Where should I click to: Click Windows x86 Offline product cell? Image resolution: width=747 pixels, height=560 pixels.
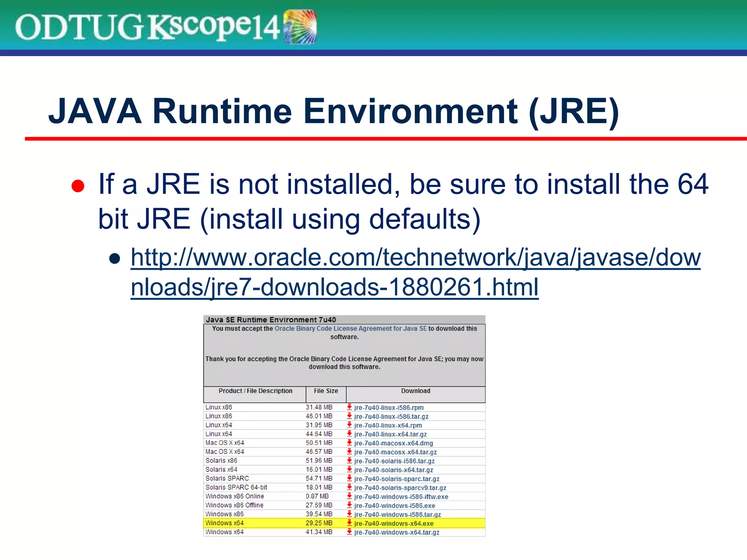(x=234, y=505)
